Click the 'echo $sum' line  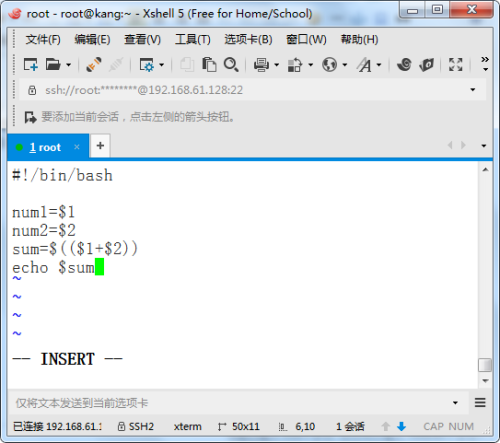pos(53,267)
